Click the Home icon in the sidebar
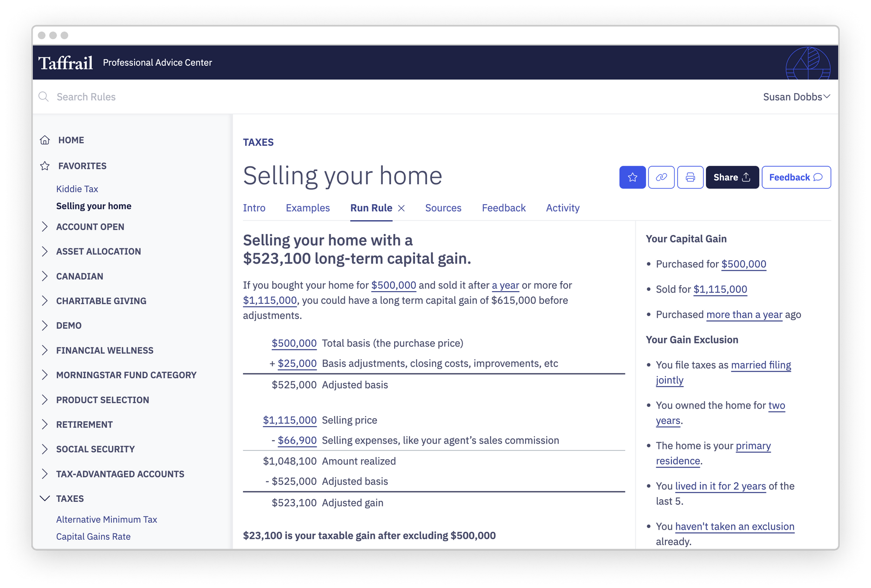Image resolution: width=871 pixels, height=588 pixels. point(45,140)
